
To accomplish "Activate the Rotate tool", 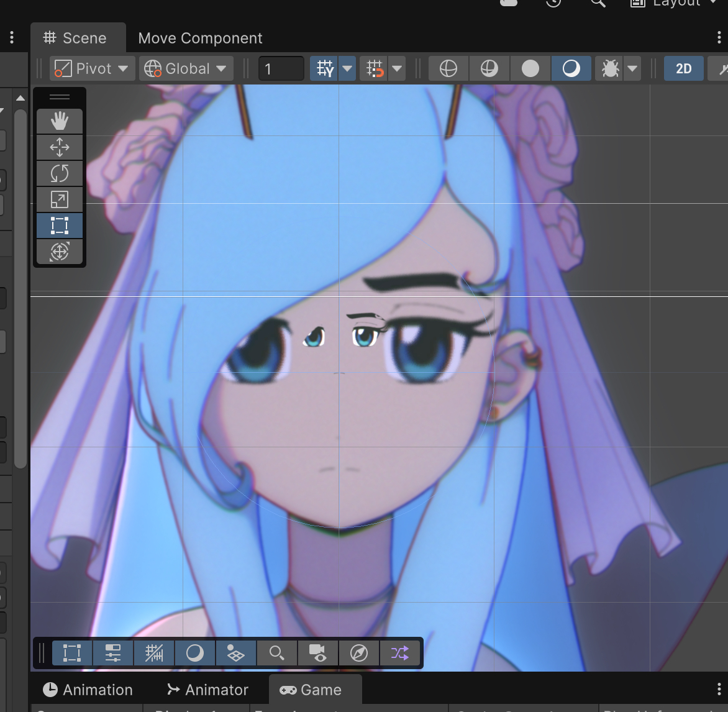I will click(60, 173).
